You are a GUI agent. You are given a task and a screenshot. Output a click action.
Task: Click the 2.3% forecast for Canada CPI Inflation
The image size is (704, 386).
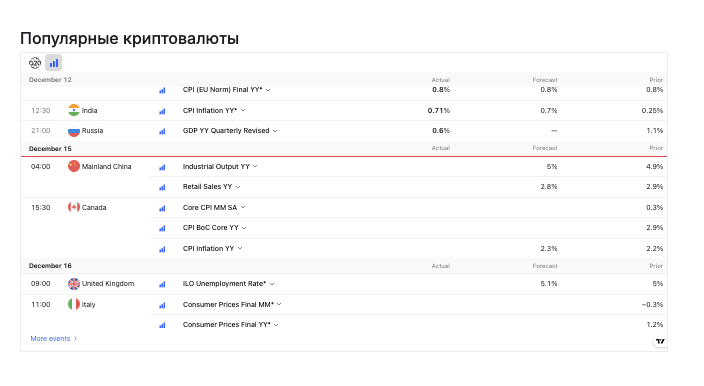pos(549,248)
